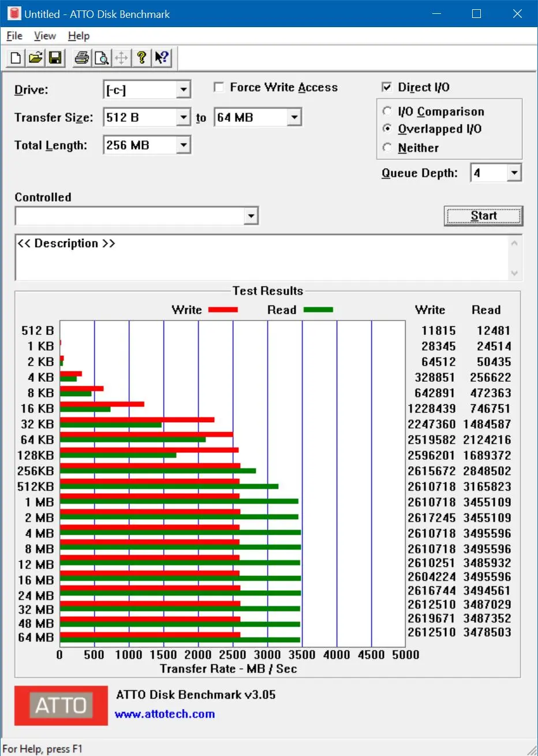Open the Queue Depth dropdown

514,173
